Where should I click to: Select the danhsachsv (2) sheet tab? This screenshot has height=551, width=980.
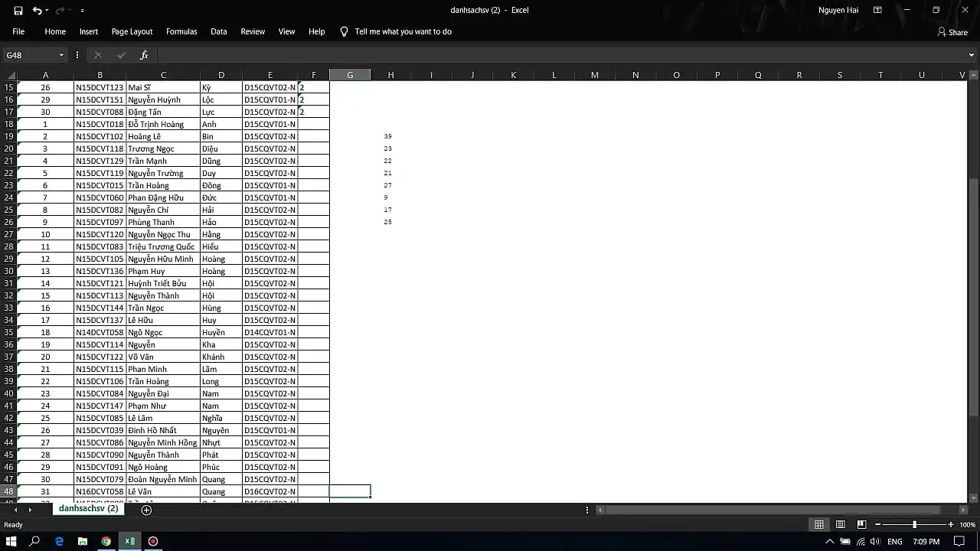(x=89, y=508)
